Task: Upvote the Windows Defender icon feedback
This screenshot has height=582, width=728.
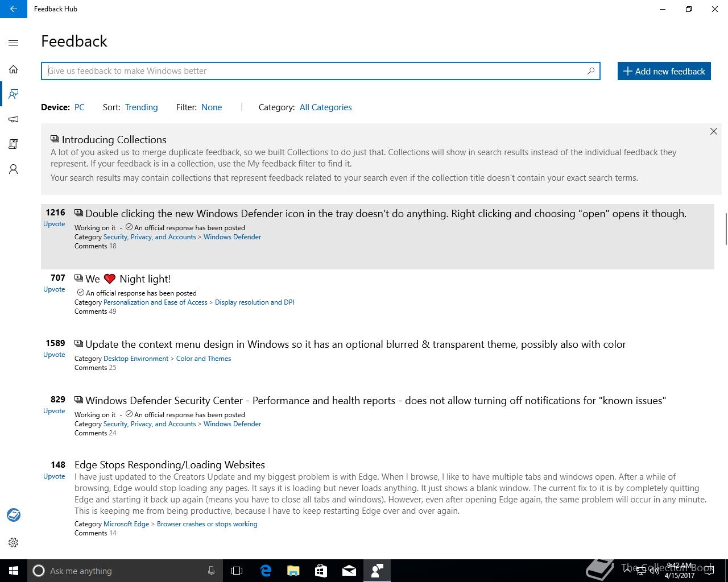Action: 54,224
